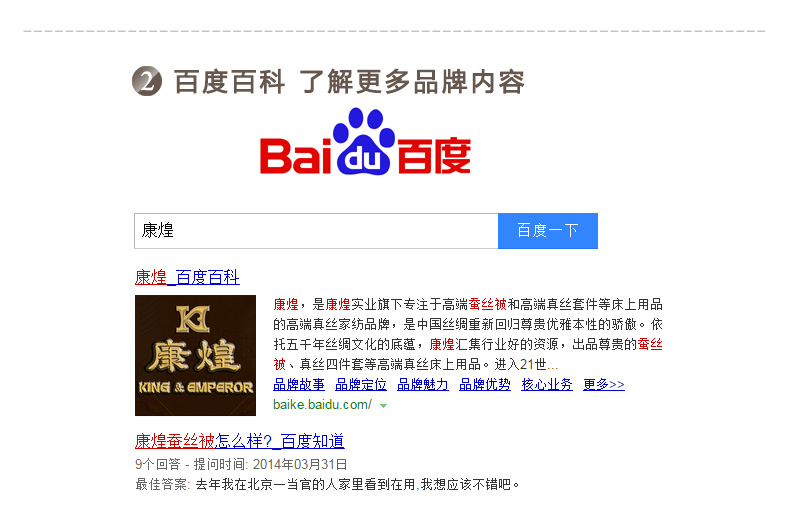
Task: Open the 品牌魅力 sub-link
Action: click(423, 384)
